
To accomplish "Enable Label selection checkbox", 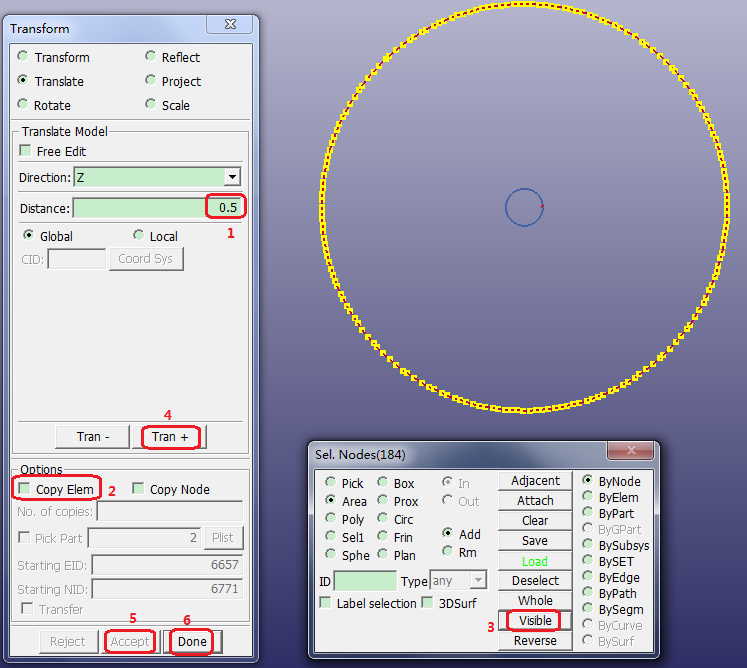I will (x=325, y=603).
